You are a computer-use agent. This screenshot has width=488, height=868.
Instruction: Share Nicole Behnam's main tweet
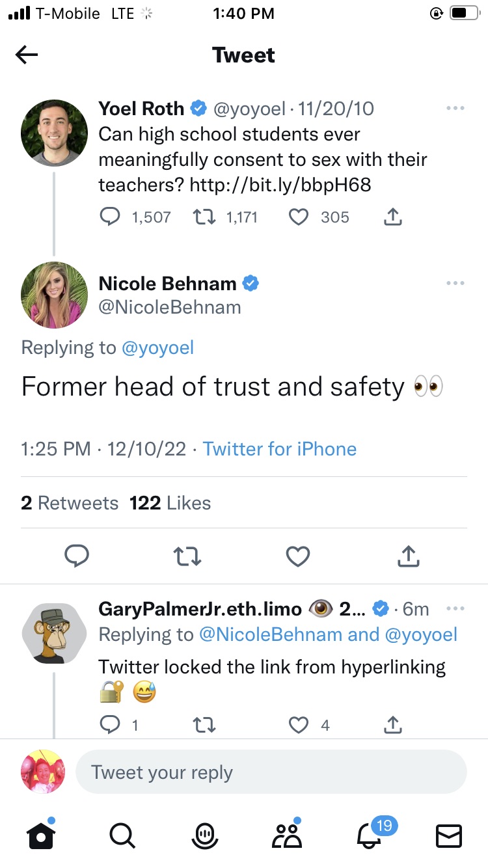407,556
